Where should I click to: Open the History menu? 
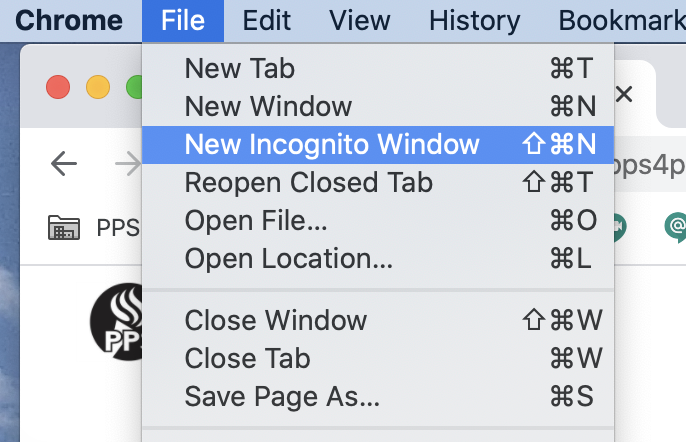(x=475, y=21)
